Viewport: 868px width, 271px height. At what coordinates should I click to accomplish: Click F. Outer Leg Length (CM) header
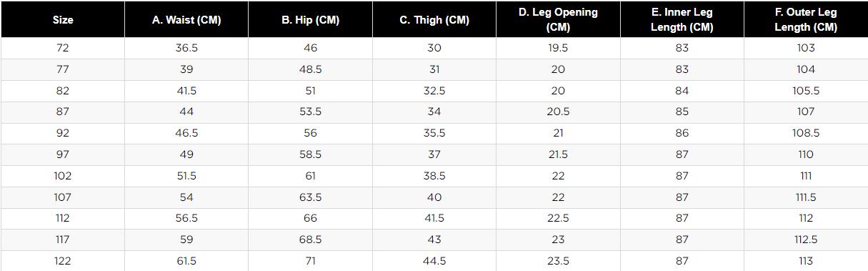(x=806, y=20)
